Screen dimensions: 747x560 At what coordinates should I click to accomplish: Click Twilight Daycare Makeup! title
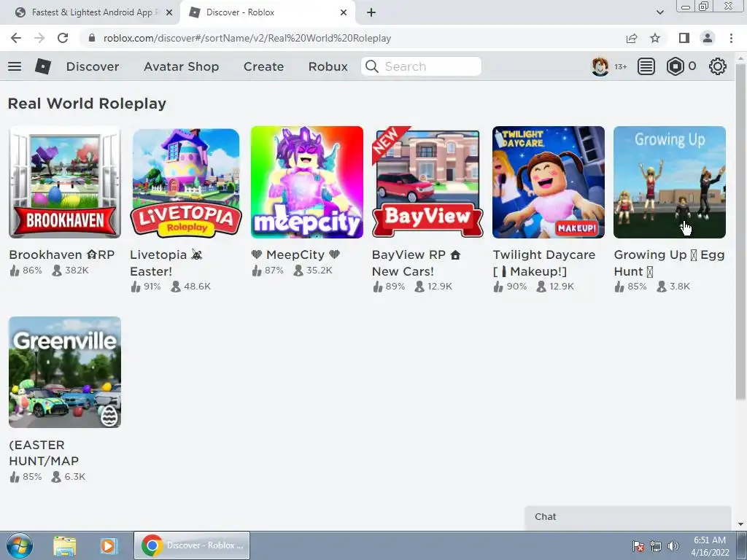[543, 262]
